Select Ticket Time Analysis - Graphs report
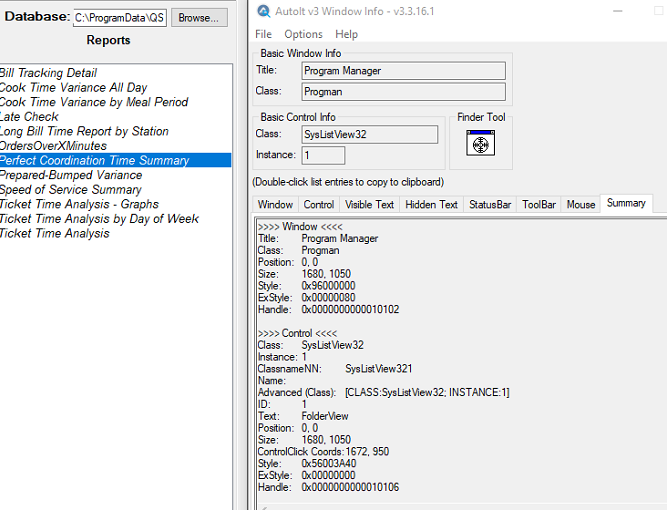 pyautogui.click(x=116, y=204)
